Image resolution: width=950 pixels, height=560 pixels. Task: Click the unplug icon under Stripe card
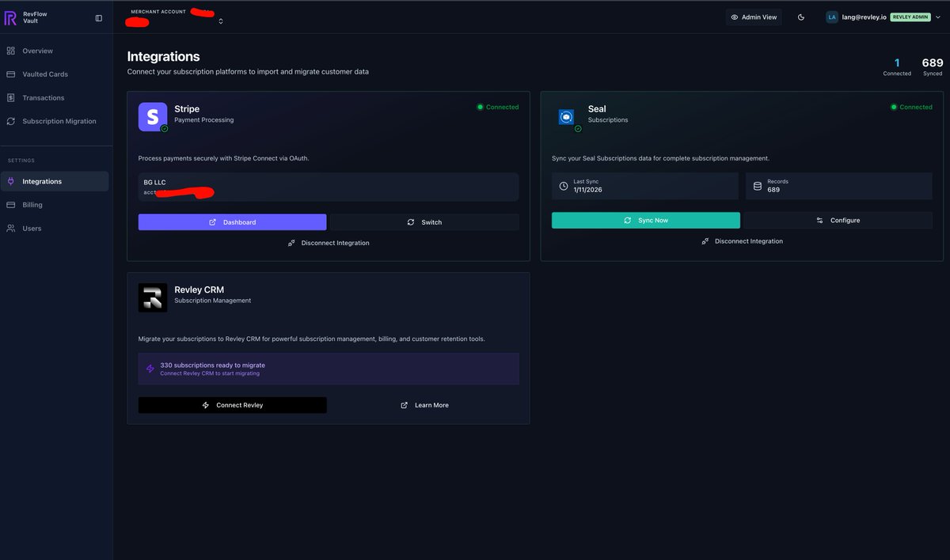(292, 243)
